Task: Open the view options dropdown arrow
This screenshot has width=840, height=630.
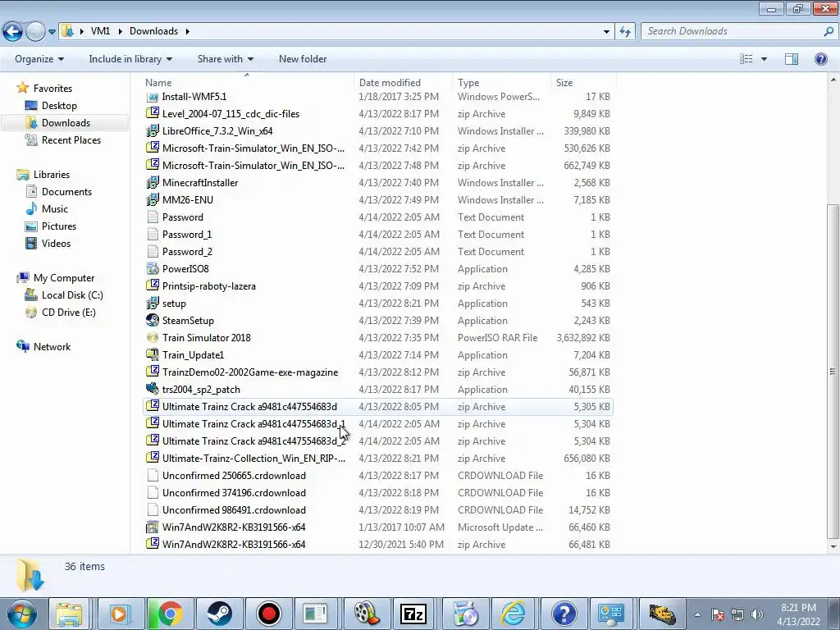Action: 764,59
